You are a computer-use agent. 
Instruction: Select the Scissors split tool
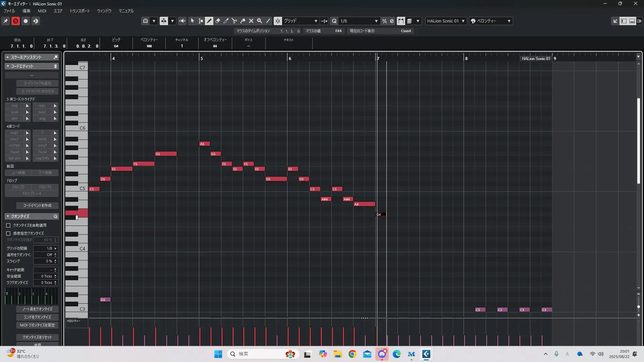(x=234, y=21)
